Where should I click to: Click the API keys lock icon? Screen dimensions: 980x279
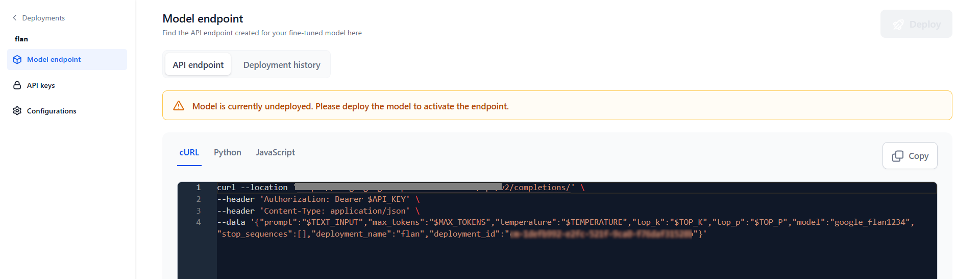(17, 85)
